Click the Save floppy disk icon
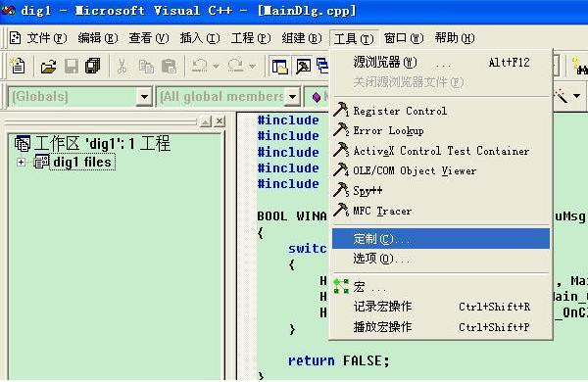This screenshot has height=382, width=588. pos(72,66)
